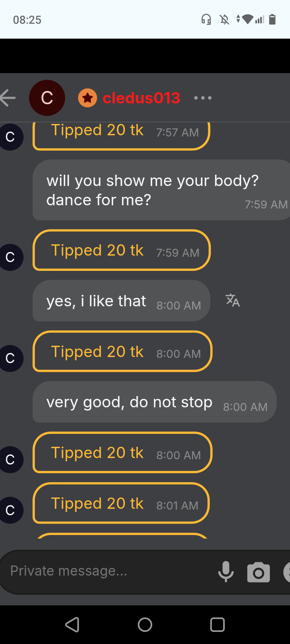Translate the "yes, i like that" message
Viewport: 290px width, 644px height.
pyautogui.click(x=232, y=300)
